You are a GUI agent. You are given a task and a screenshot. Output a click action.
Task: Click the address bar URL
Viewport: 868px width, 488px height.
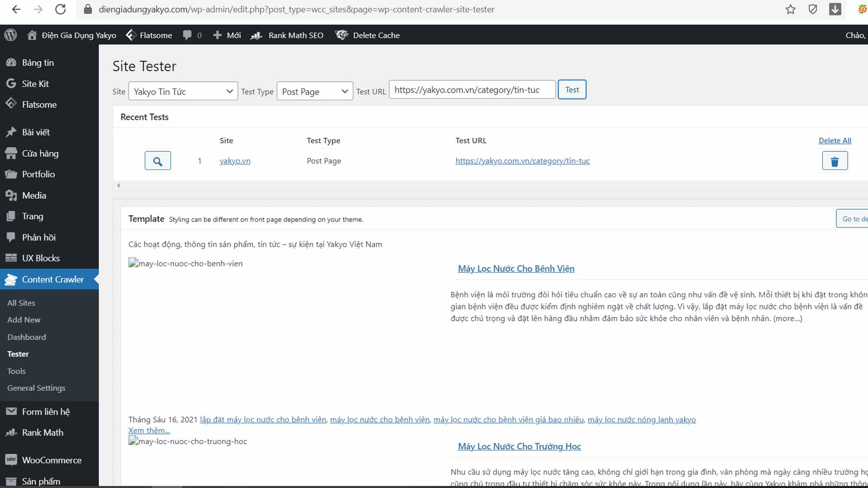point(297,9)
